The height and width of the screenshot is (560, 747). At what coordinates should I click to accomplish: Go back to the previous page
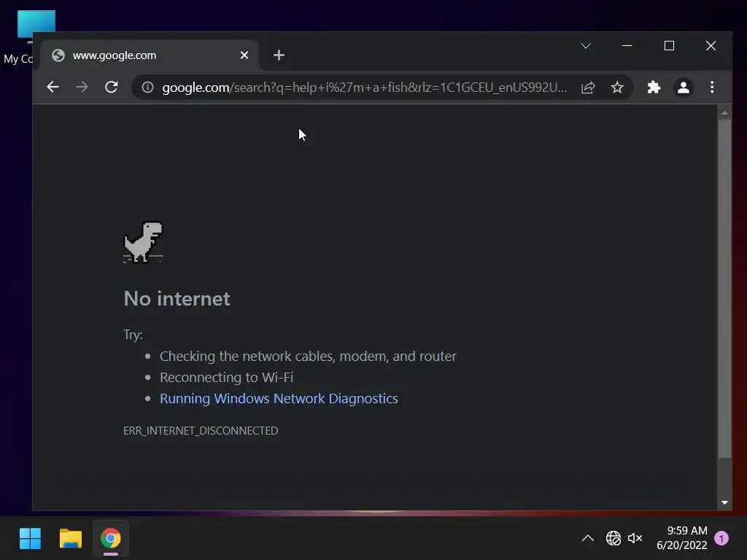[x=53, y=87]
